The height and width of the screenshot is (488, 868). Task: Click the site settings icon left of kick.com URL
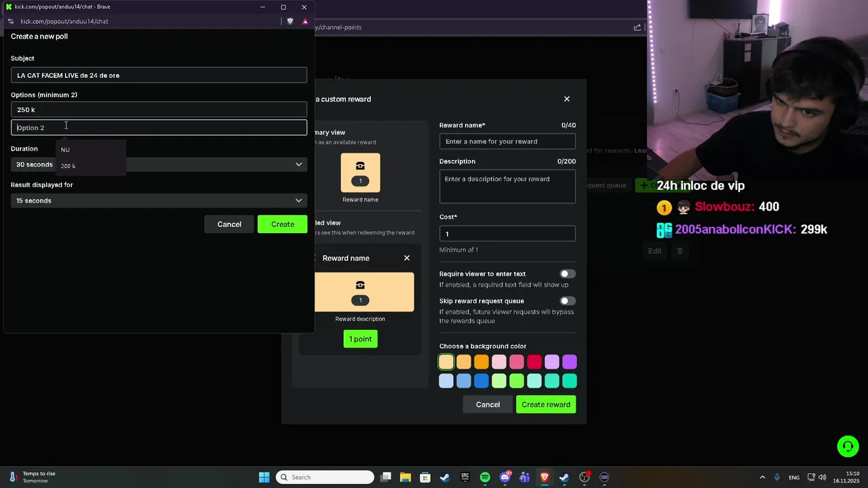pyautogui.click(x=12, y=21)
